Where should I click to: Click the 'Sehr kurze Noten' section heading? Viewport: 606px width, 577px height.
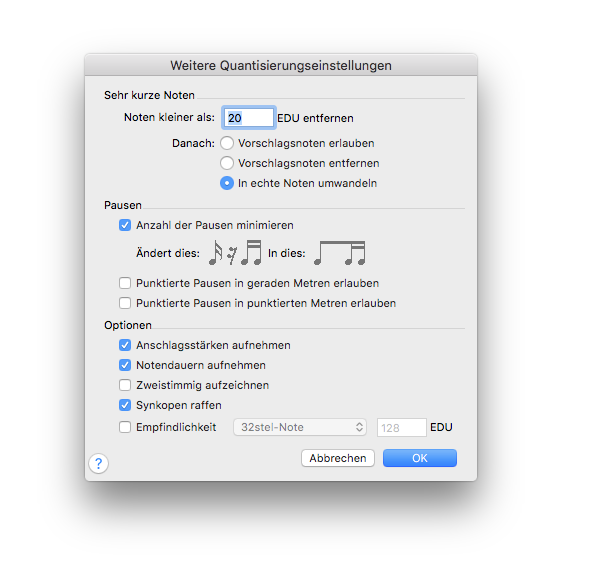pos(149,95)
